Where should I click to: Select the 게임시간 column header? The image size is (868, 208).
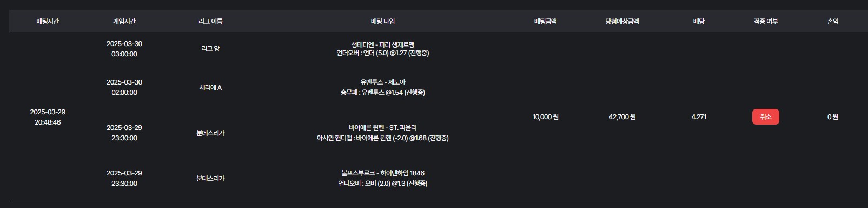(124, 21)
